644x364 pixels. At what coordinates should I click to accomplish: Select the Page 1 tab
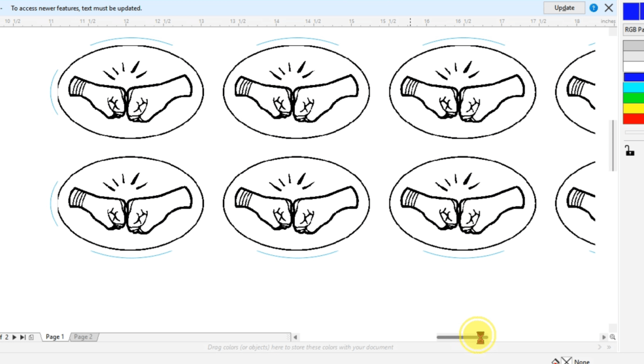54,337
